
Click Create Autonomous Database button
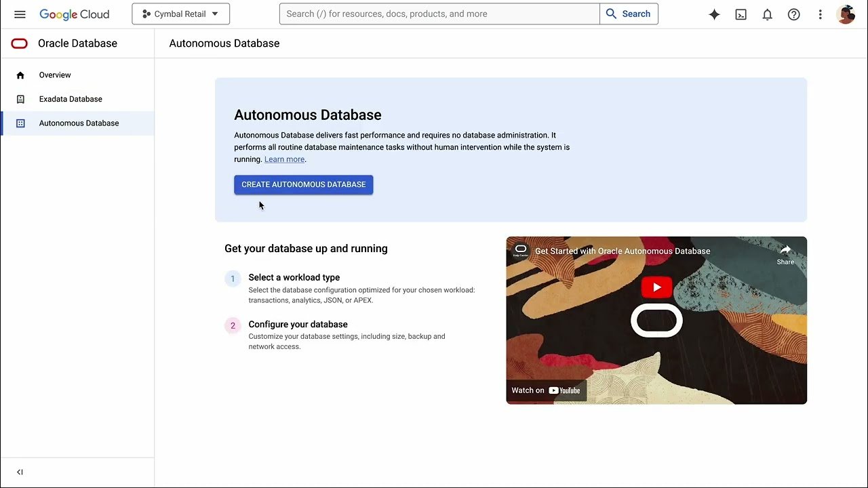[x=304, y=184]
